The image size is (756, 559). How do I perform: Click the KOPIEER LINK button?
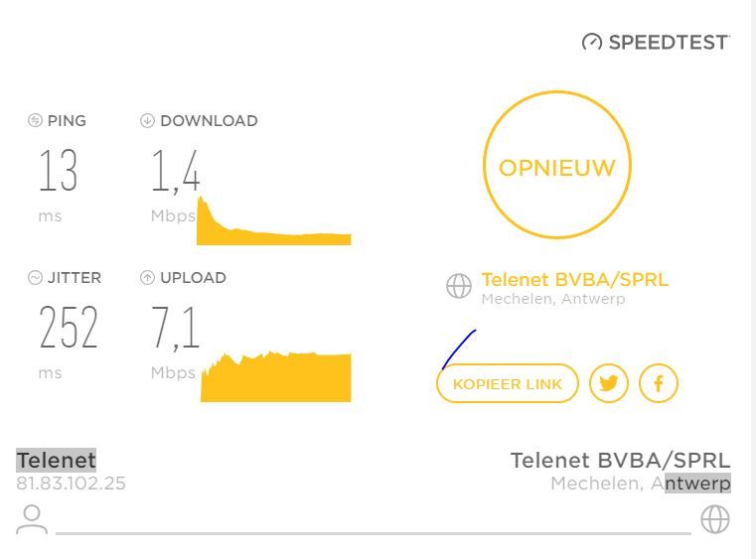point(507,383)
